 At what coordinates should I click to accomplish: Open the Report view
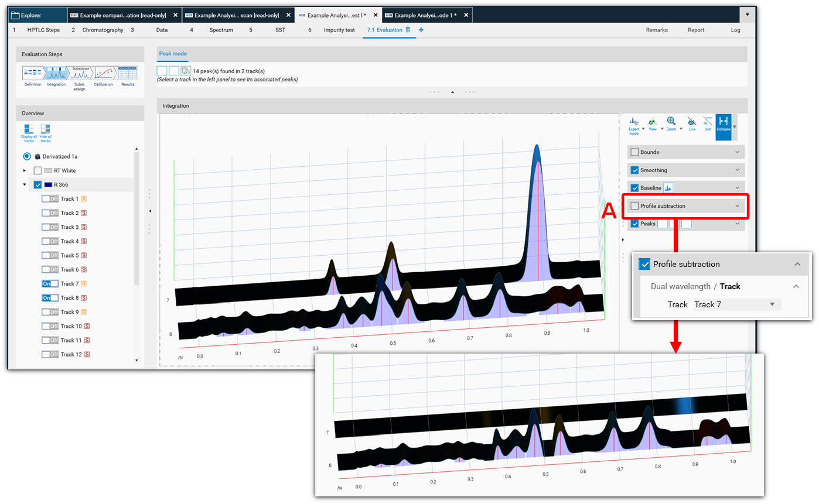[696, 30]
